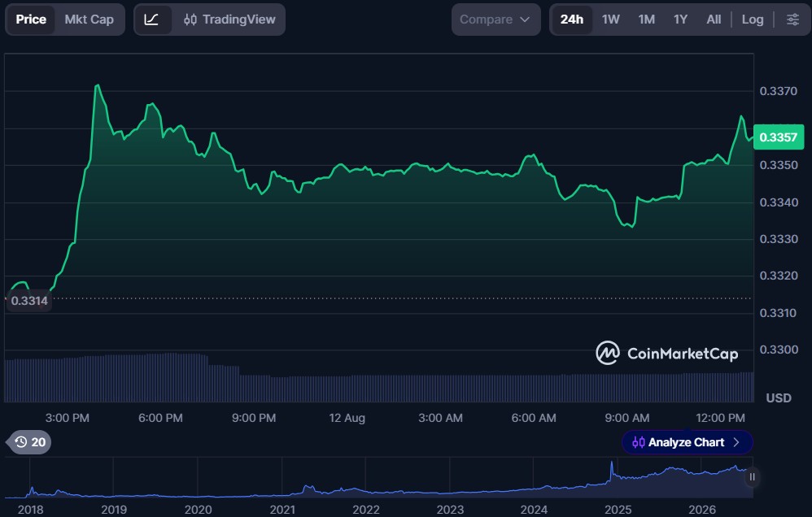Select the All time range
Screen dimensions: 812x517
pos(714,20)
